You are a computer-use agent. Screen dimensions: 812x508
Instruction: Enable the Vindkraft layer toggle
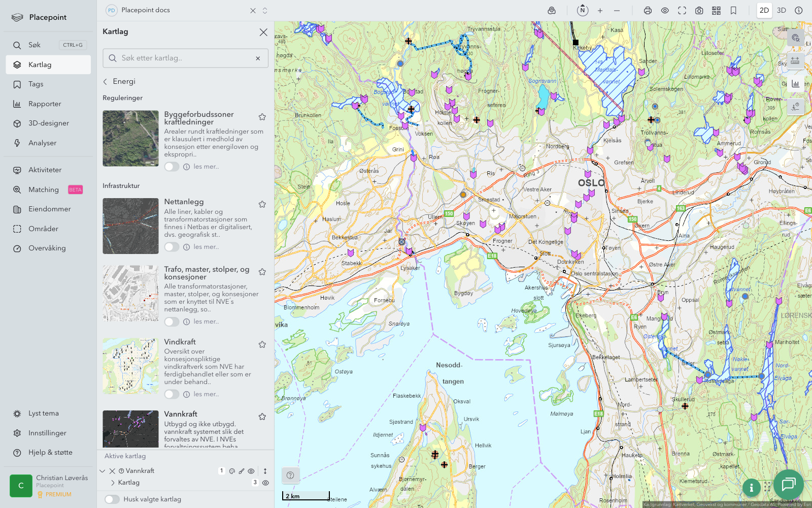[x=172, y=394]
